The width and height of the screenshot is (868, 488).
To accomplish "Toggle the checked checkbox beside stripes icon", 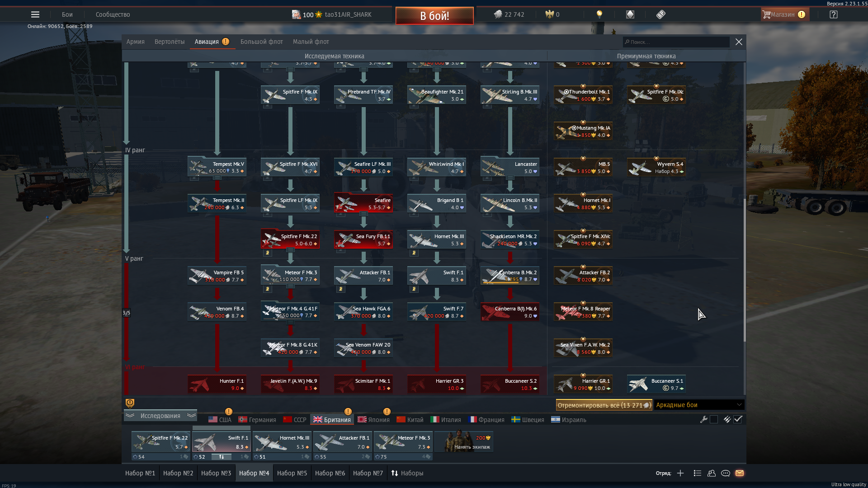I will [x=738, y=419].
